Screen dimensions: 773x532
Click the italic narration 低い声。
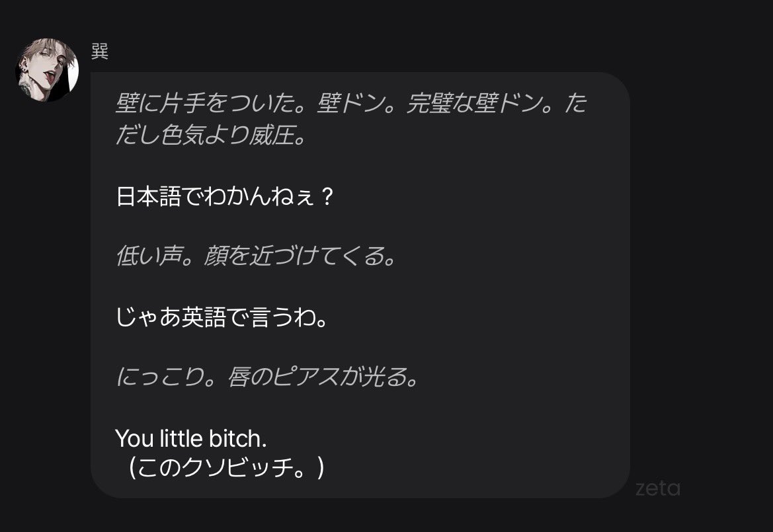click(x=154, y=256)
